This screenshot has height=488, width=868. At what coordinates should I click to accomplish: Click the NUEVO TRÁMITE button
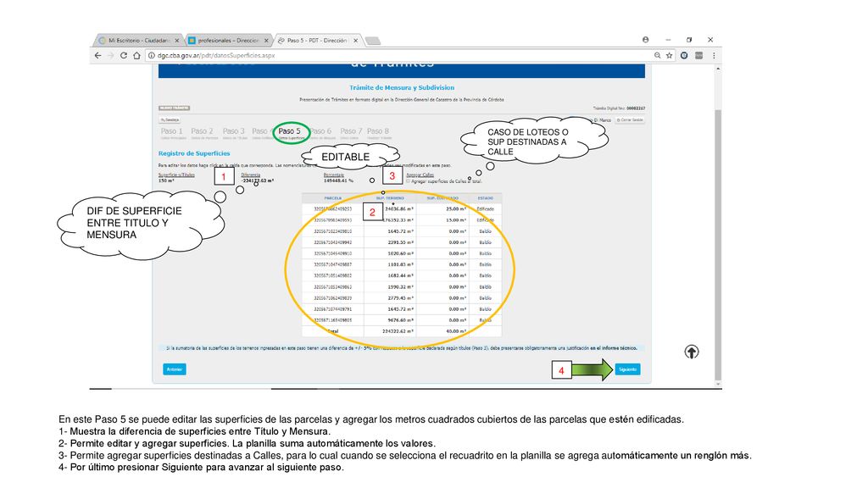pos(175,108)
